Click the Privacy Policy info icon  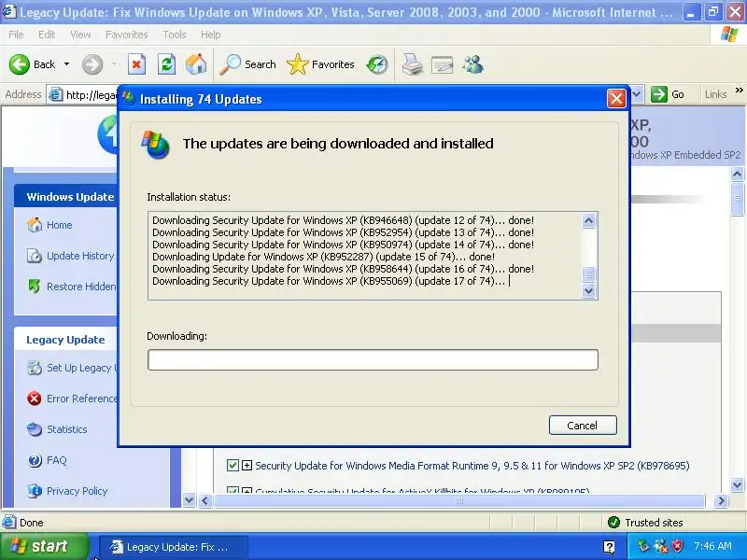tap(35, 491)
